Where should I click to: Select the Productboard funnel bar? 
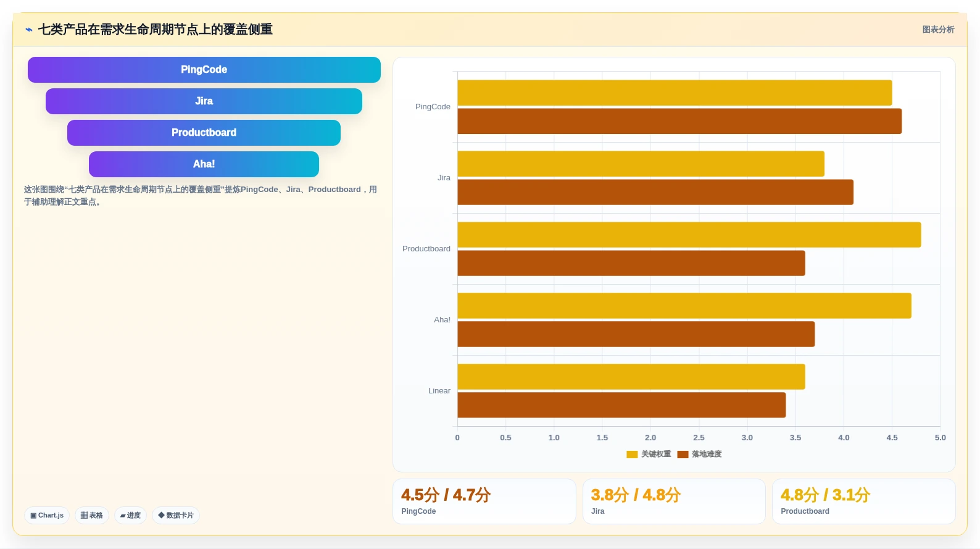pyautogui.click(x=204, y=133)
